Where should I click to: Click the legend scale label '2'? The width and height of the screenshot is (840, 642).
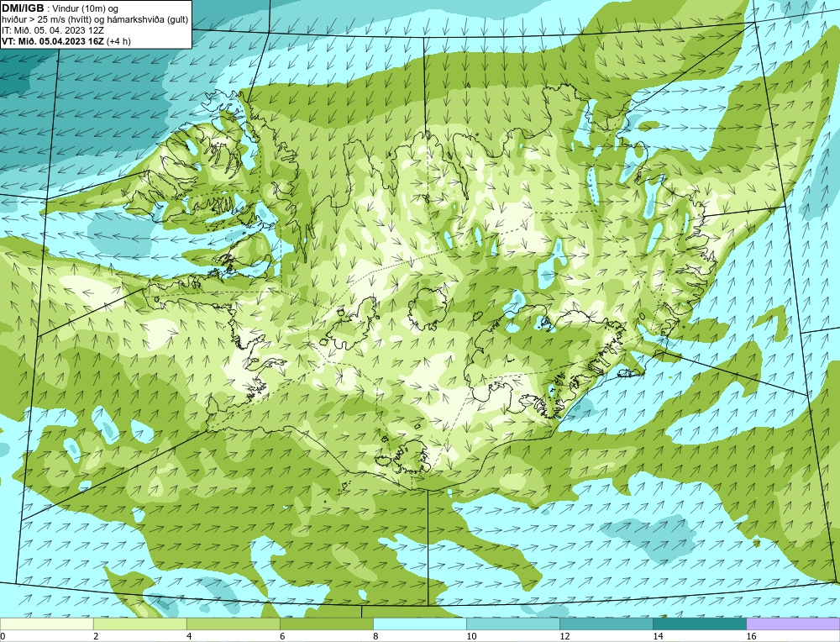coord(96,636)
